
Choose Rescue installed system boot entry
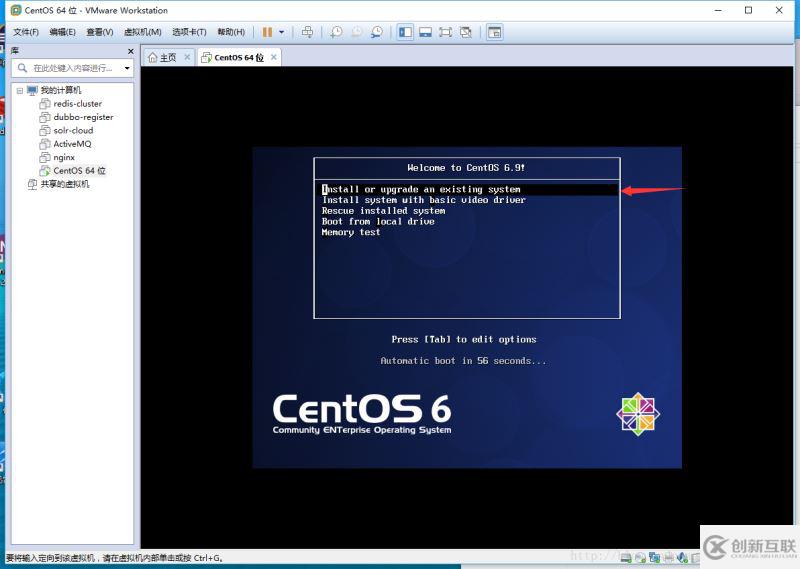coord(383,211)
